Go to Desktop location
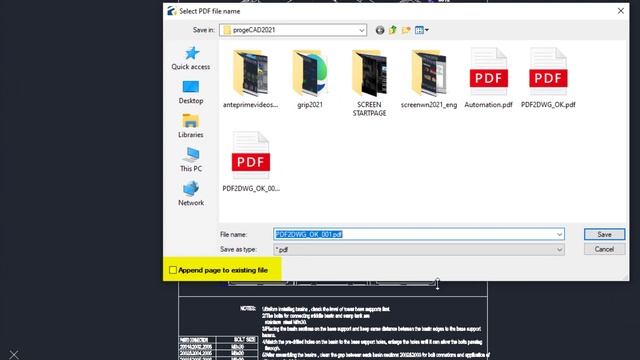The width and height of the screenshot is (640, 360). [x=191, y=93]
